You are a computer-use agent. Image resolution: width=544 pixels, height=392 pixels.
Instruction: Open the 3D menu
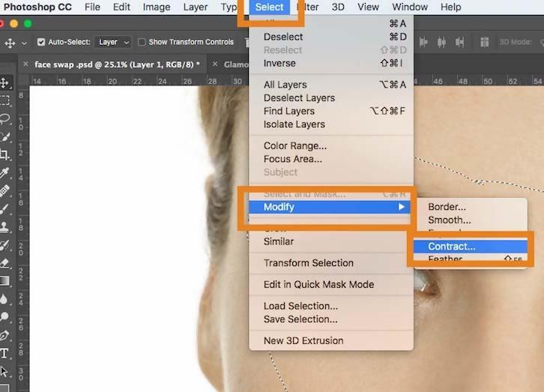click(338, 7)
